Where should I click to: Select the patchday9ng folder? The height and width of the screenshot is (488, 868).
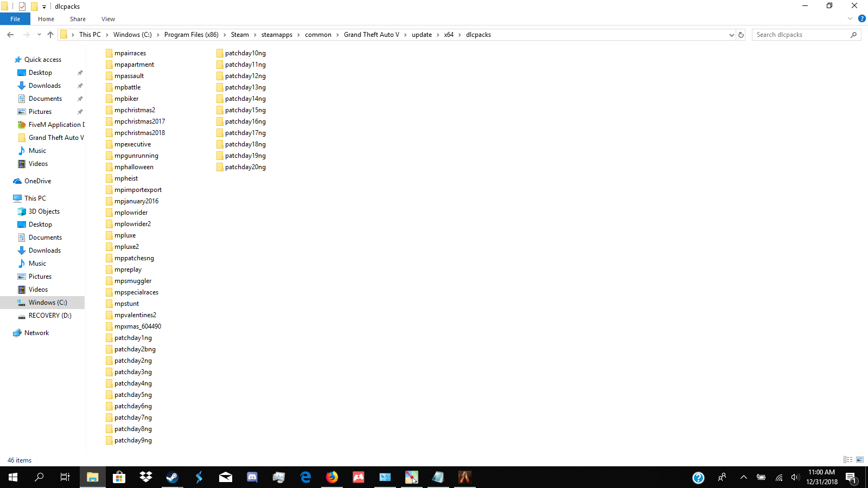tap(129, 440)
